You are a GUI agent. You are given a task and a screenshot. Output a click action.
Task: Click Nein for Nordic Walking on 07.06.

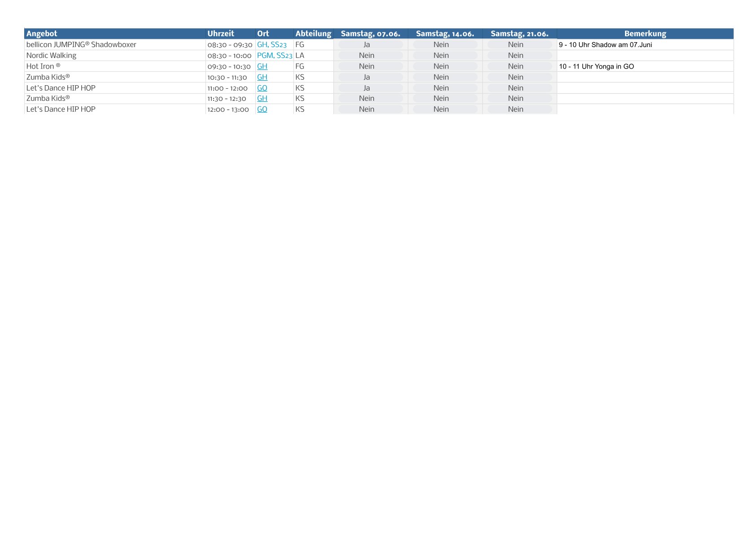(x=371, y=56)
